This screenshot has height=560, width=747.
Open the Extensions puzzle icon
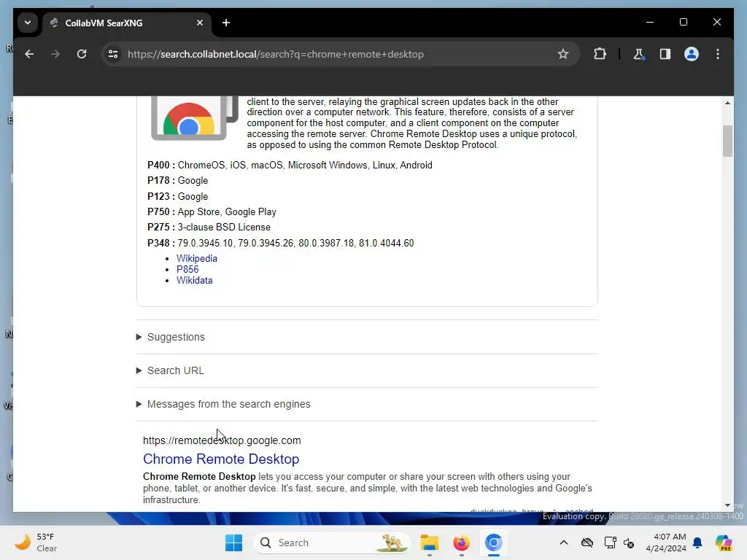click(600, 54)
